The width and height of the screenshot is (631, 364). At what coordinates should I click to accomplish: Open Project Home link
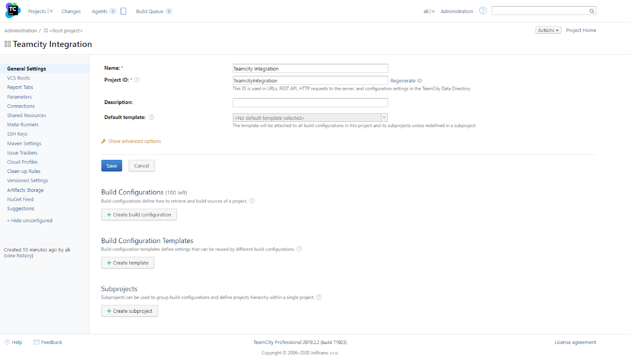pos(581,30)
